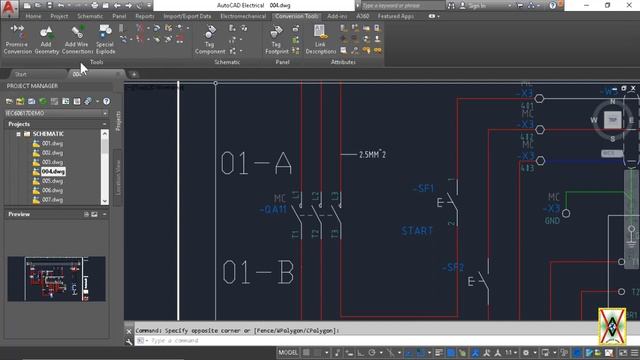The image size is (640, 360).
Task: Open the Import/Export Data ribbon tab
Action: click(187, 16)
